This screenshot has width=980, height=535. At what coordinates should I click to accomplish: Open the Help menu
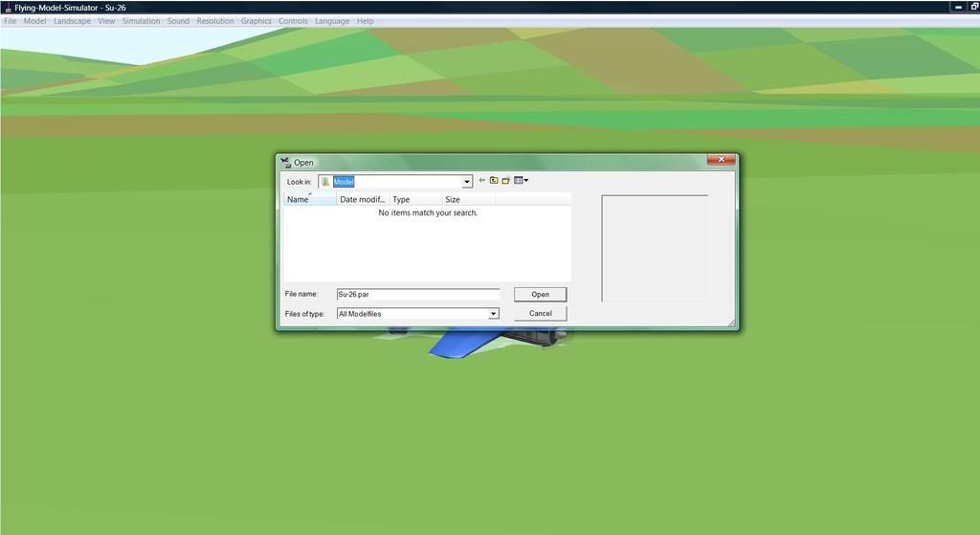pos(365,21)
